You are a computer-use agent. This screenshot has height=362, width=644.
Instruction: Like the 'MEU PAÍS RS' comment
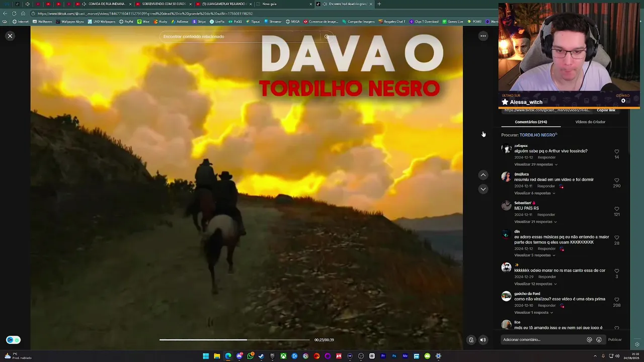[x=617, y=209]
